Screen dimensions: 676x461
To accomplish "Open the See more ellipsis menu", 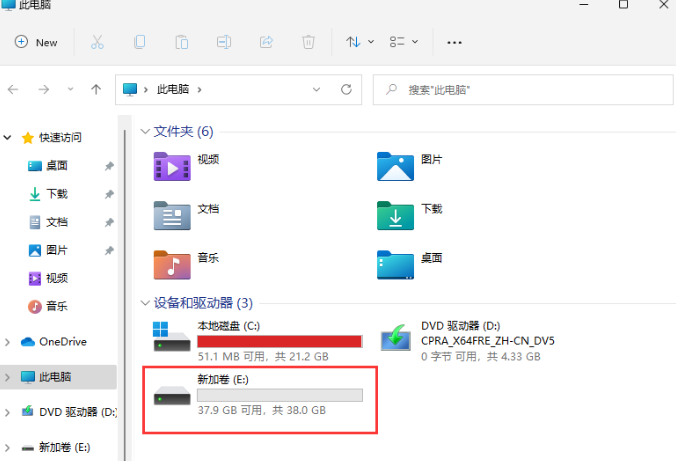I will [x=454, y=42].
